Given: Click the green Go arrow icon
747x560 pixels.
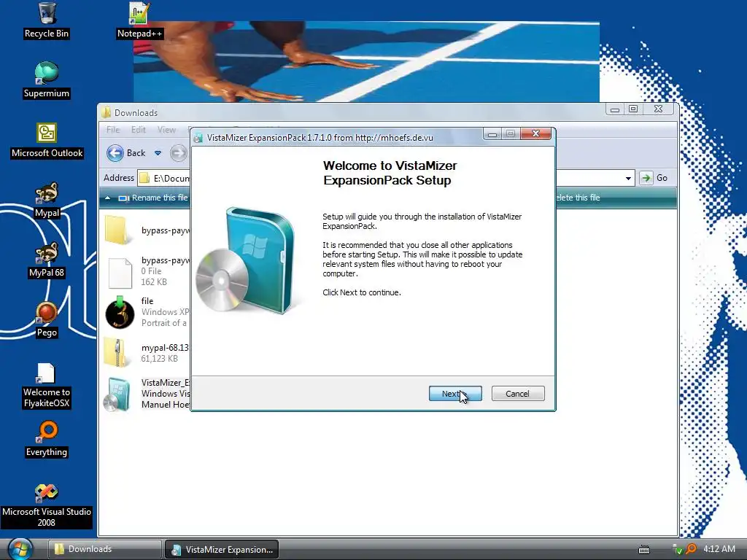Looking at the screenshot, I should [x=646, y=178].
